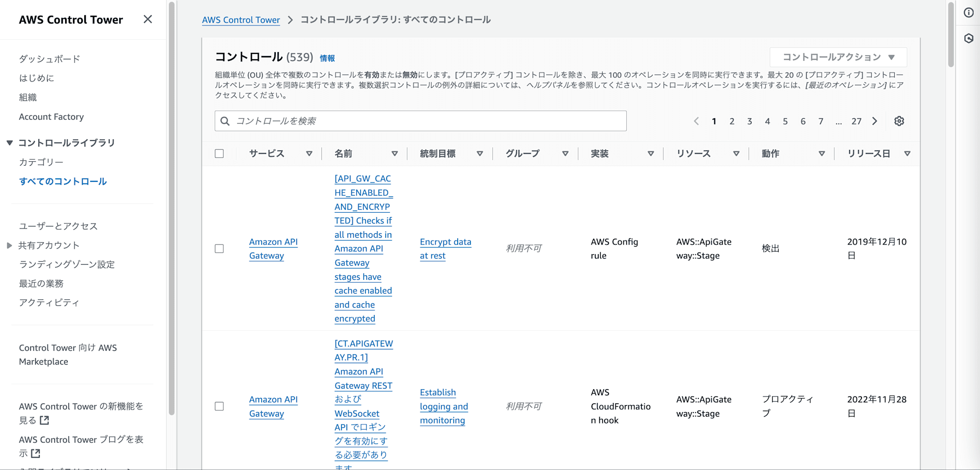Open Establish logging and monitoring link
Viewport: 980px width, 470px height.
point(444,406)
